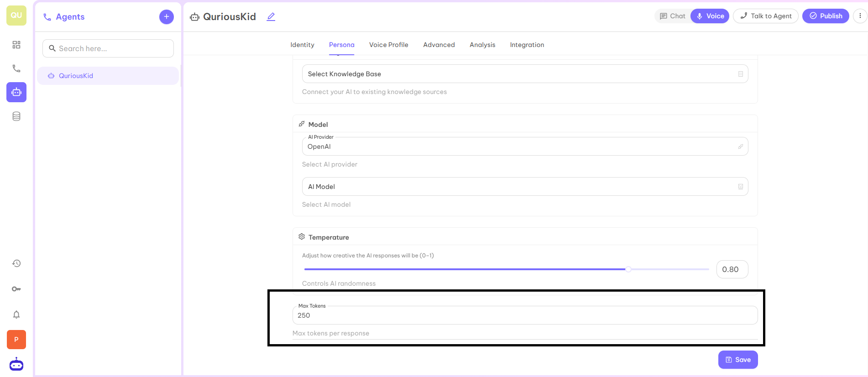Open the dashboard grid icon in sidebar
Image resolution: width=868 pixels, height=377 pixels.
point(16,45)
